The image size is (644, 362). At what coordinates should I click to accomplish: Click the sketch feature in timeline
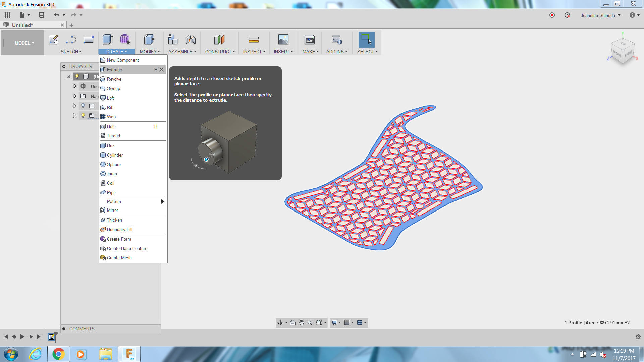(x=52, y=337)
